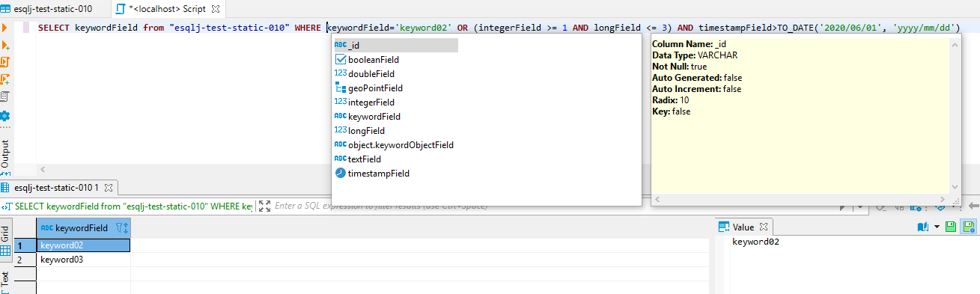Click the clock icon beside timestampField
The width and height of the screenshot is (980, 294).
point(340,174)
